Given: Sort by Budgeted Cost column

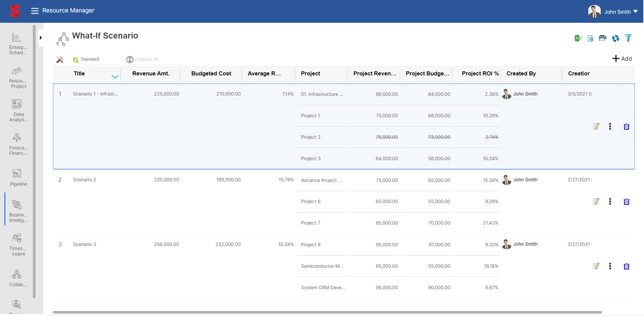Looking at the screenshot, I should [x=211, y=74].
